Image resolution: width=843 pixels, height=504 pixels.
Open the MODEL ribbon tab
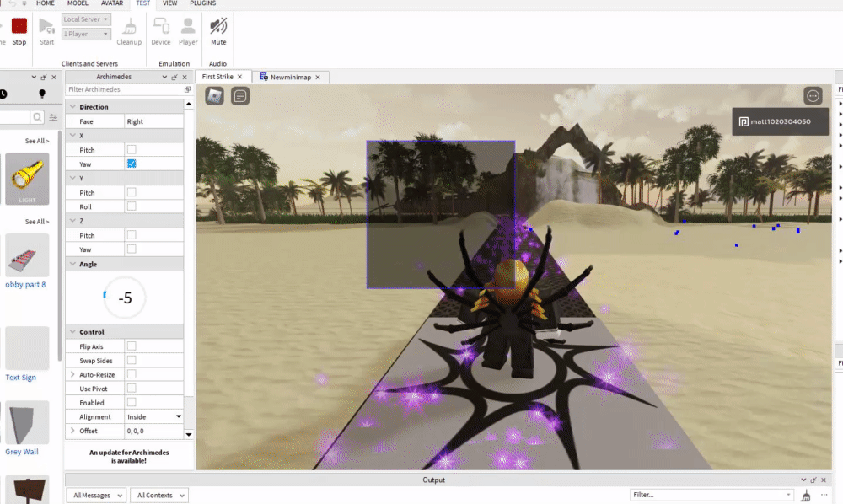(x=78, y=3)
